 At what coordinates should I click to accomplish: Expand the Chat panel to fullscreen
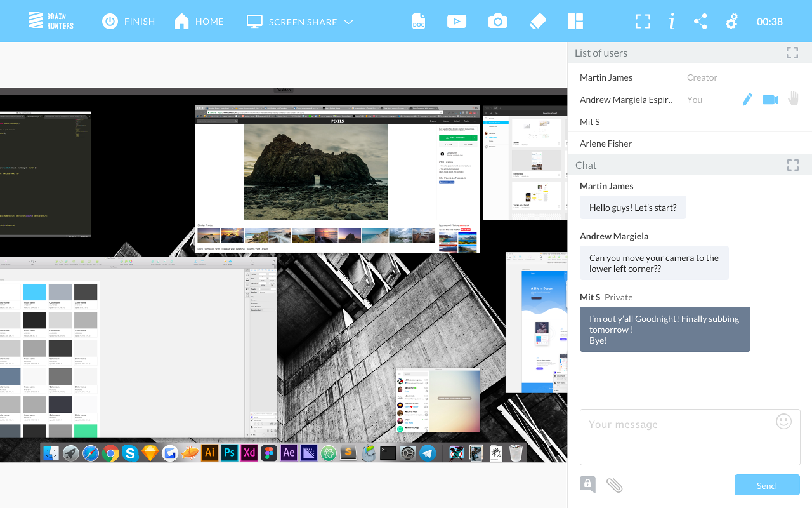tap(792, 164)
